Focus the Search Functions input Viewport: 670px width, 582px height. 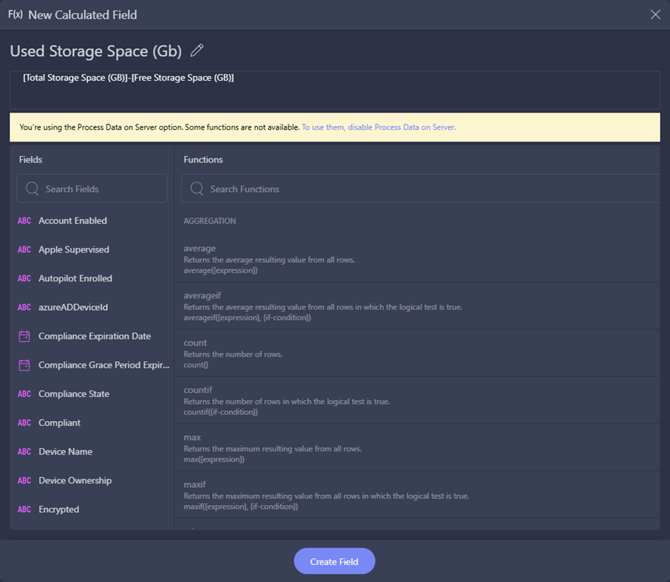point(421,188)
